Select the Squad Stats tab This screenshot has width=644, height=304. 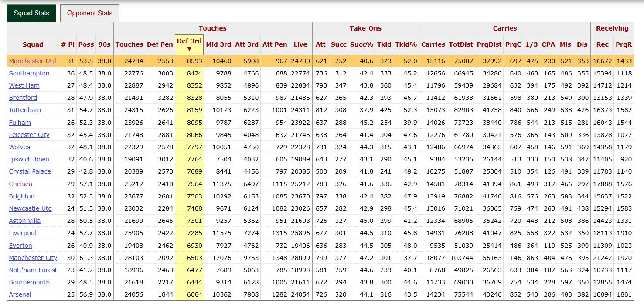[x=31, y=13]
